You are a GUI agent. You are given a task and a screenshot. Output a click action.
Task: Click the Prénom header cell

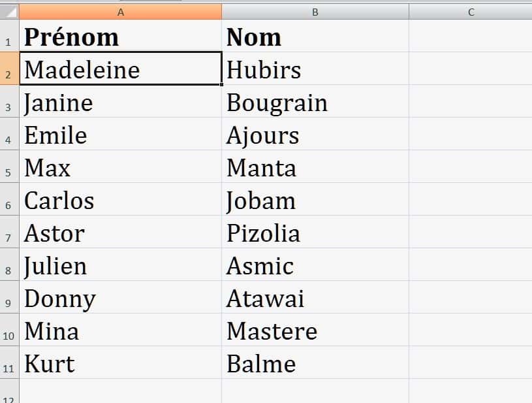(x=121, y=37)
